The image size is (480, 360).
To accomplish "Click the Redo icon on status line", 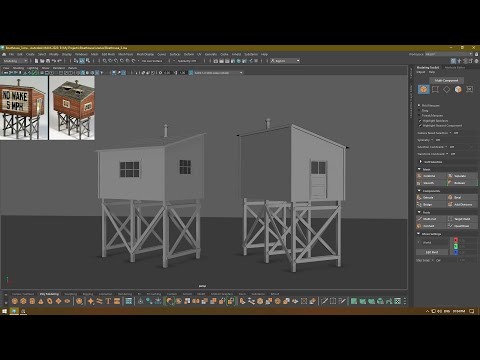I will [x=60, y=61].
